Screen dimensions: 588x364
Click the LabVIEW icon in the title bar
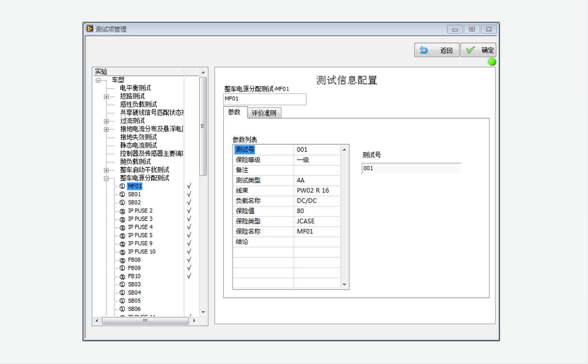coord(89,29)
